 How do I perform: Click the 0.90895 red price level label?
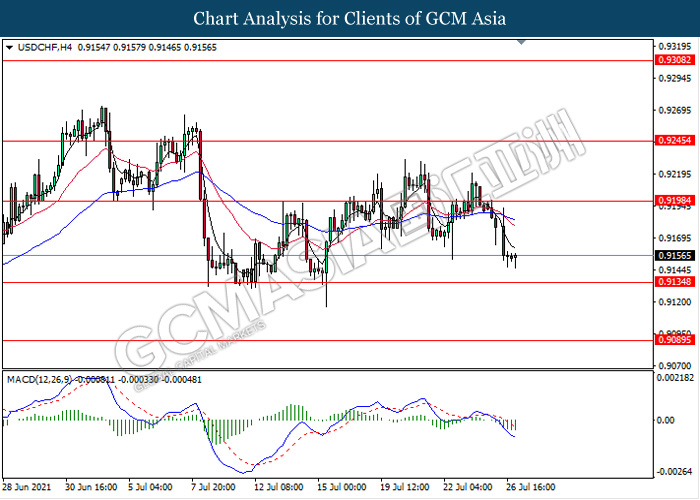(675, 340)
